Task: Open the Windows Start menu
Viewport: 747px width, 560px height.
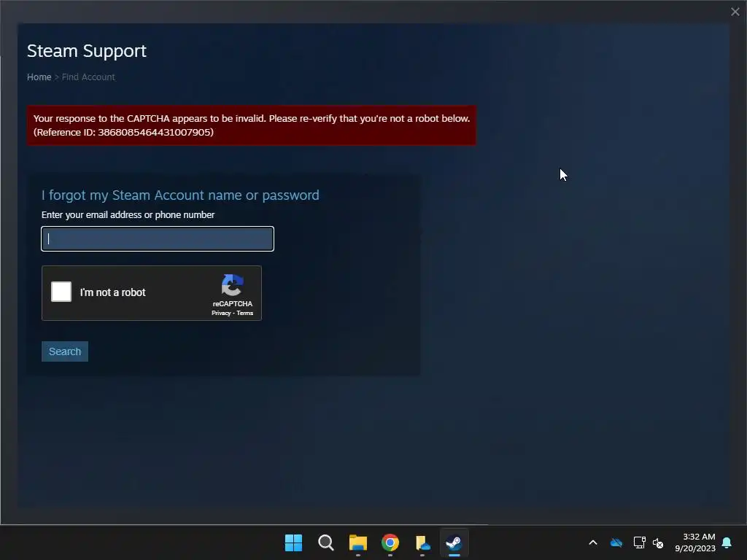Action: coord(293,542)
